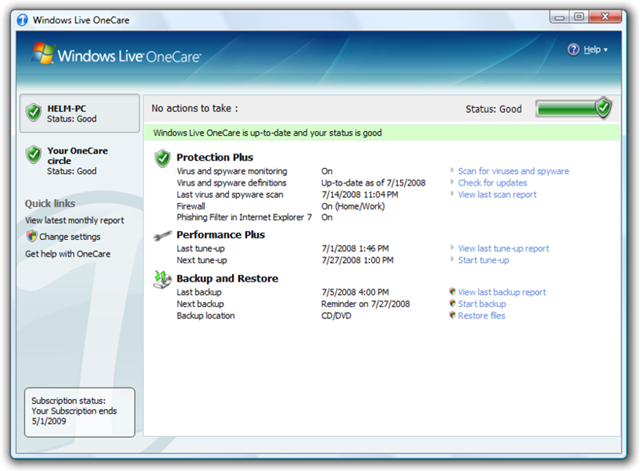
Task: Click Start tune-up link
Action: coord(483,260)
